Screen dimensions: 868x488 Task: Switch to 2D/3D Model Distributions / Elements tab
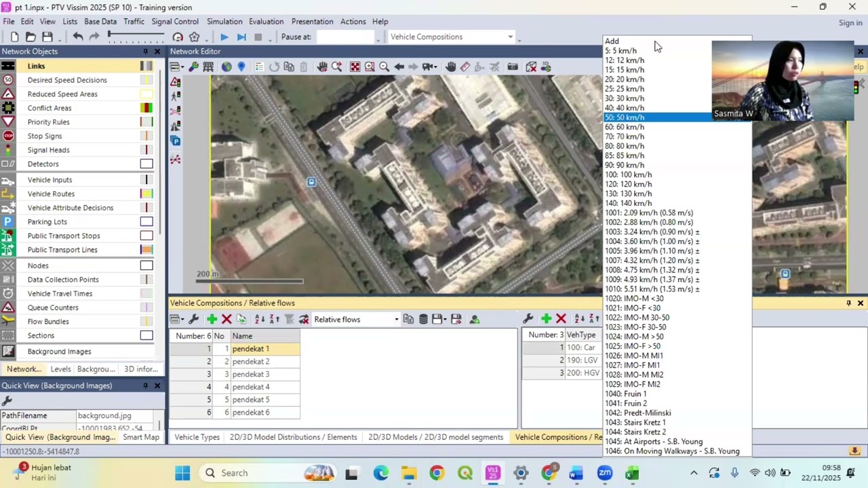(x=293, y=437)
